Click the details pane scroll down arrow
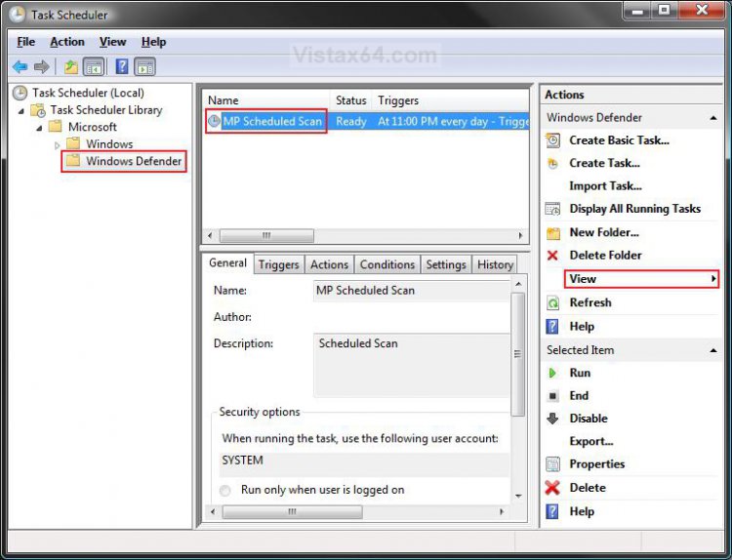 518,496
